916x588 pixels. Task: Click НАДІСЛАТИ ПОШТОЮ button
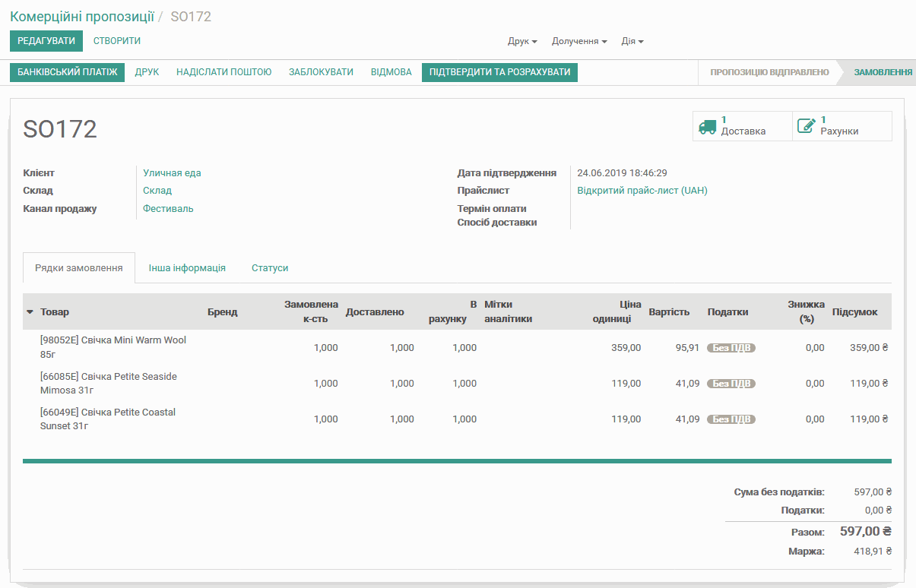[224, 72]
